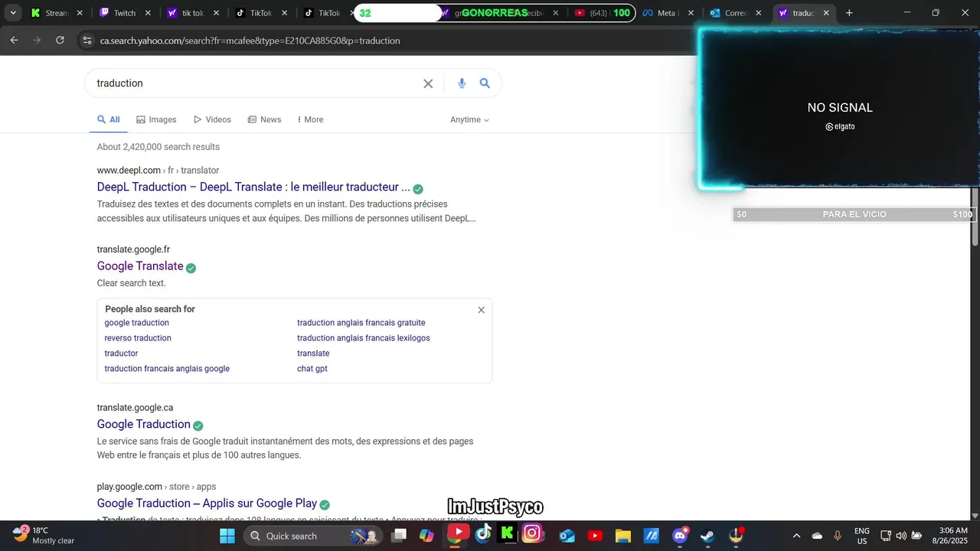Image resolution: width=980 pixels, height=551 pixels.
Task: Open the weather widget showing 18°C
Action: coord(43,535)
